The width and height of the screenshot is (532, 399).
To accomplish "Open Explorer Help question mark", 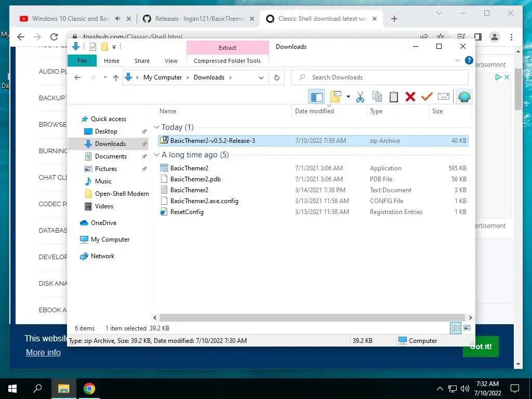I will (x=469, y=60).
